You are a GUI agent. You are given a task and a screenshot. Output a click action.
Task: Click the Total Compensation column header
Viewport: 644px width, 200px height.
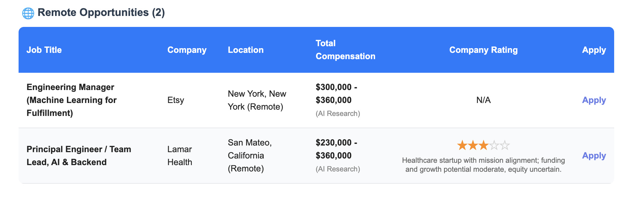point(346,50)
